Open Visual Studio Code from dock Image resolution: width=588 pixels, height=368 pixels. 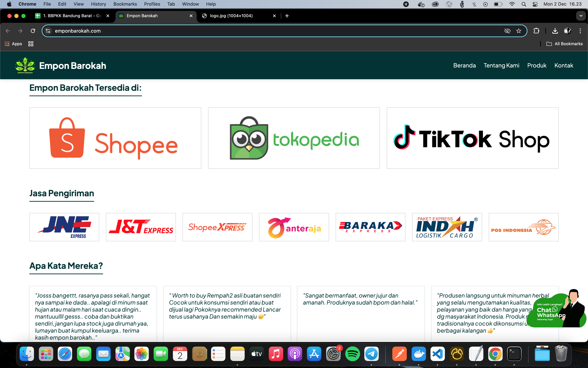438,354
